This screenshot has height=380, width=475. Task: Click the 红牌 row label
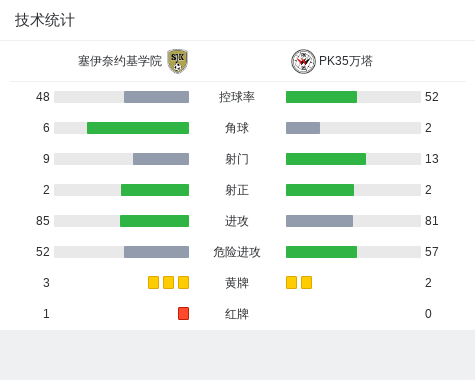tap(237, 314)
